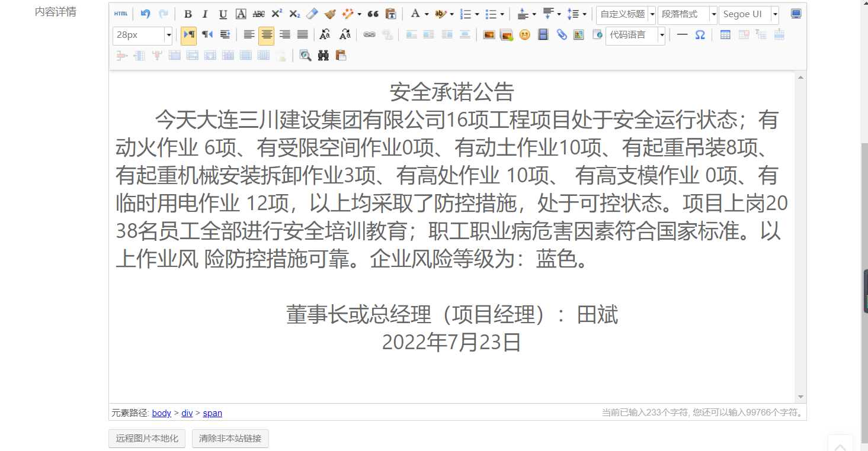This screenshot has width=868, height=451.
Task: Click the 清除非本站链接 button
Action: point(230,439)
